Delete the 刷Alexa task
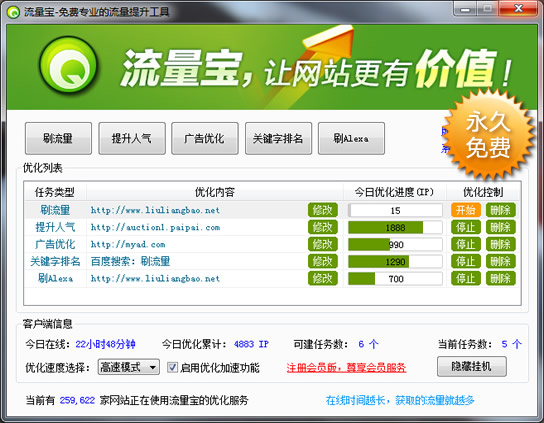 500,278
